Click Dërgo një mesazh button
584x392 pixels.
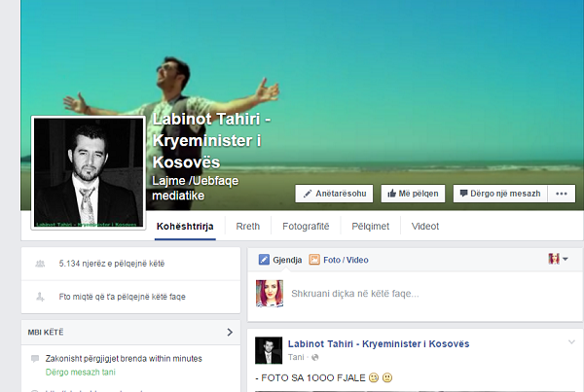[500, 194]
